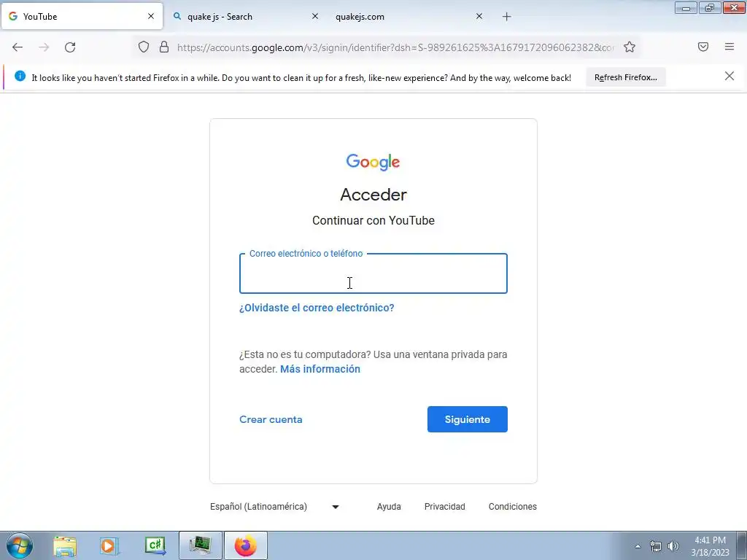
Task: Click the info icon in the notification bar
Action: pos(20,76)
